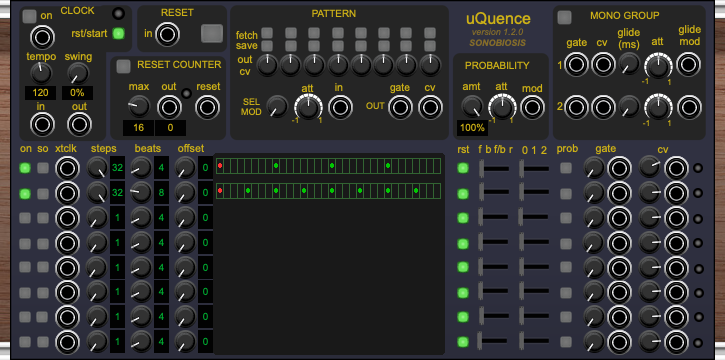Click the pattern SEL MOD att knob
This screenshot has width=725, height=360.
(x=308, y=107)
